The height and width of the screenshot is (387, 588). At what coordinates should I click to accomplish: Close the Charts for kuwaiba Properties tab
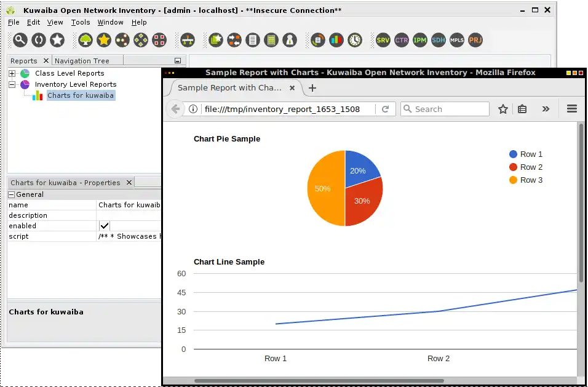pyautogui.click(x=129, y=182)
